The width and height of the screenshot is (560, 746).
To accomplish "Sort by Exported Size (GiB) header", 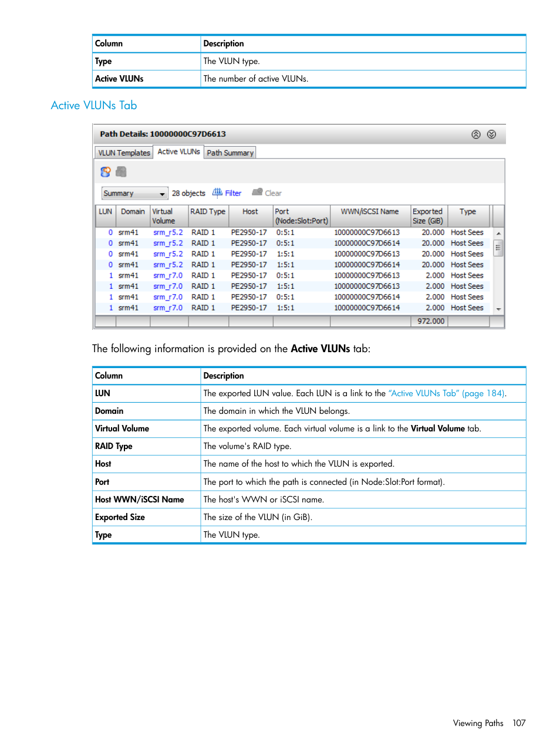I will coord(429,216).
